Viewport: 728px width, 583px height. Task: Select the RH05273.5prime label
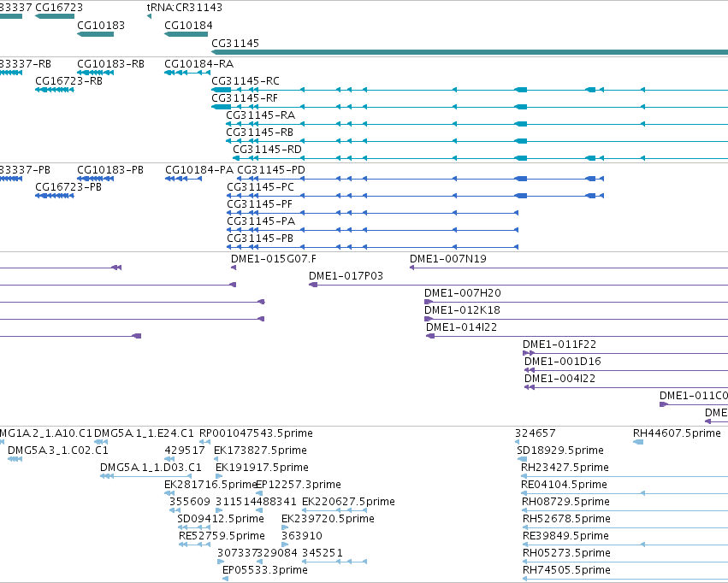pos(567,553)
